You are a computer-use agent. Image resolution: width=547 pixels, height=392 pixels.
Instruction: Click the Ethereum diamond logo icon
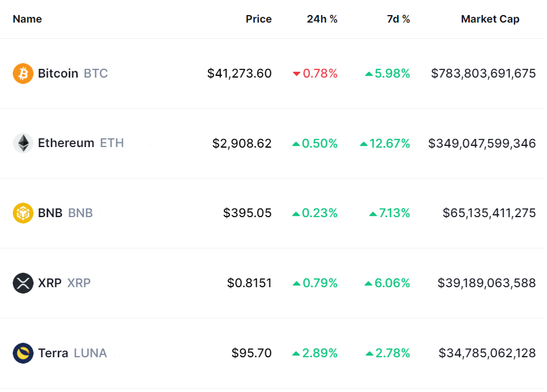click(x=23, y=143)
